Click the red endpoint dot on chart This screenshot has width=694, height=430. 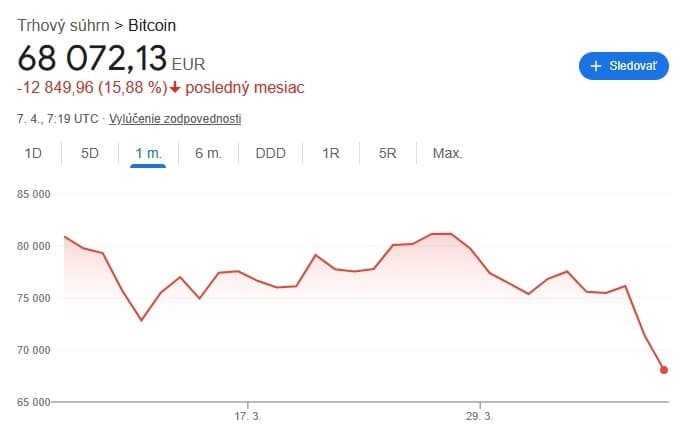coord(664,370)
